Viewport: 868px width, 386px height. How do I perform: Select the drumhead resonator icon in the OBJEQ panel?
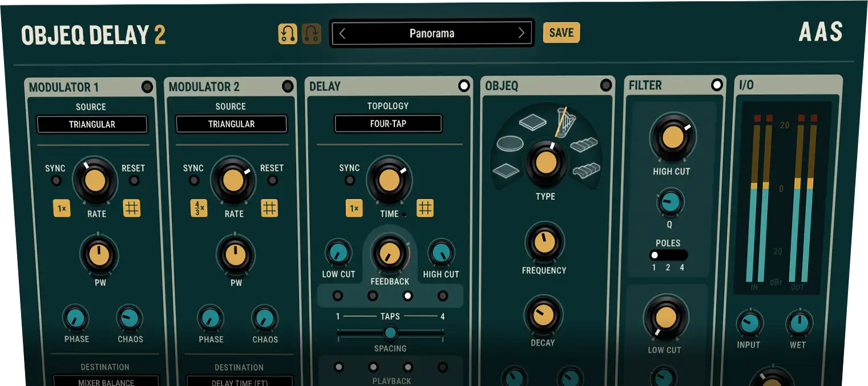click(x=510, y=144)
